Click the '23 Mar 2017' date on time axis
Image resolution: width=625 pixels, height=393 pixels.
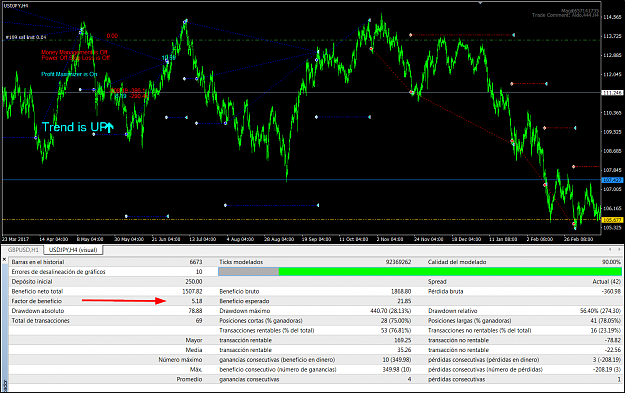15,239
